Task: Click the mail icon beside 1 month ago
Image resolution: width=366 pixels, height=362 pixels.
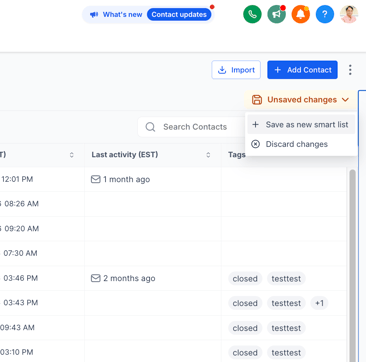Action: (95, 179)
